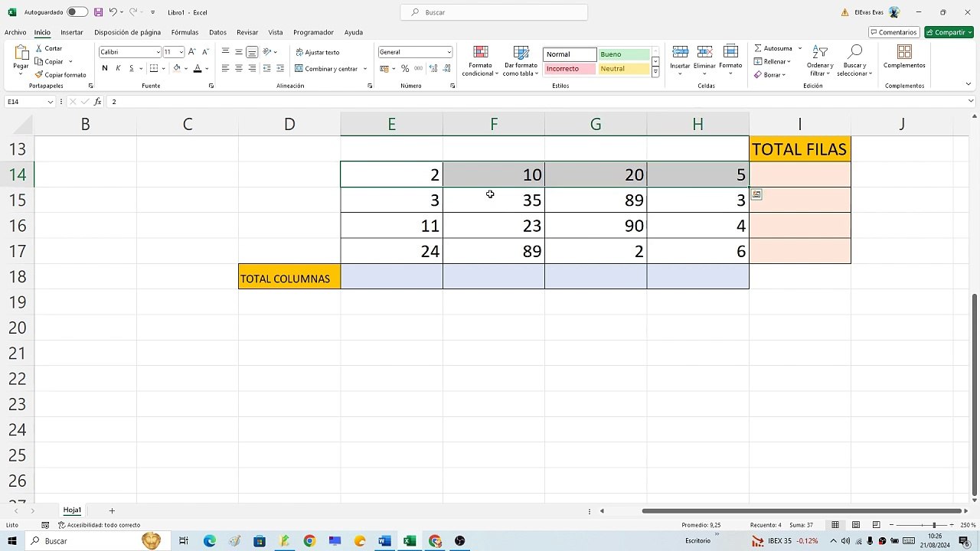
Task: Open font name Calibri dropdown
Action: point(158,52)
